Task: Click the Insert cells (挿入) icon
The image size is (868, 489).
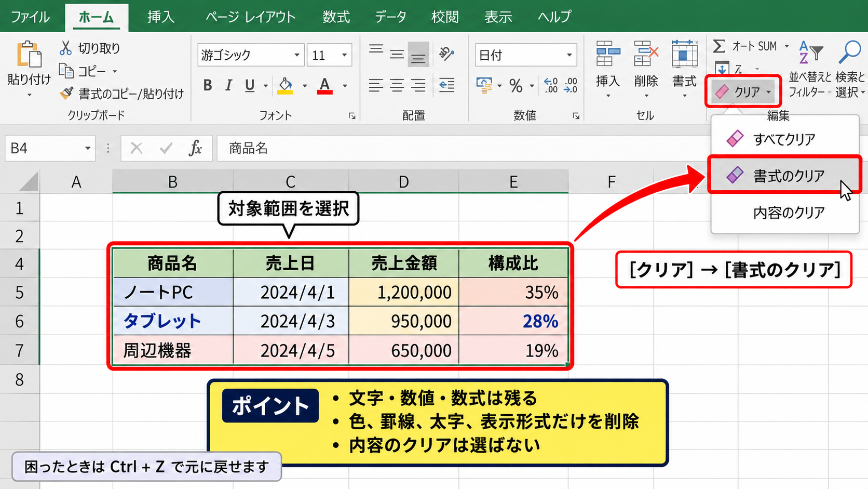Action: pos(608,54)
